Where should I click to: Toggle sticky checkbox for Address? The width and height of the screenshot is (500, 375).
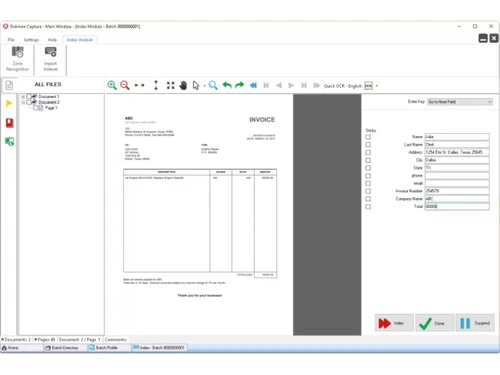point(368,152)
